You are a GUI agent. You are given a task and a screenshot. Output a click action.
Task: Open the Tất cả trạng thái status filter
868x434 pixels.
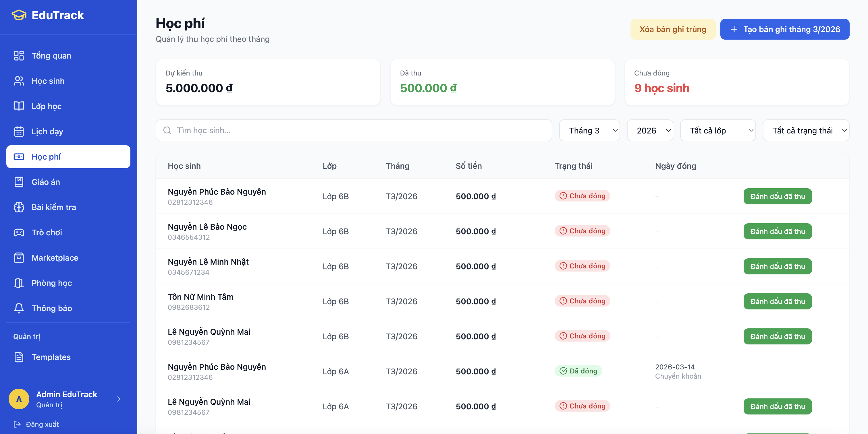point(806,130)
